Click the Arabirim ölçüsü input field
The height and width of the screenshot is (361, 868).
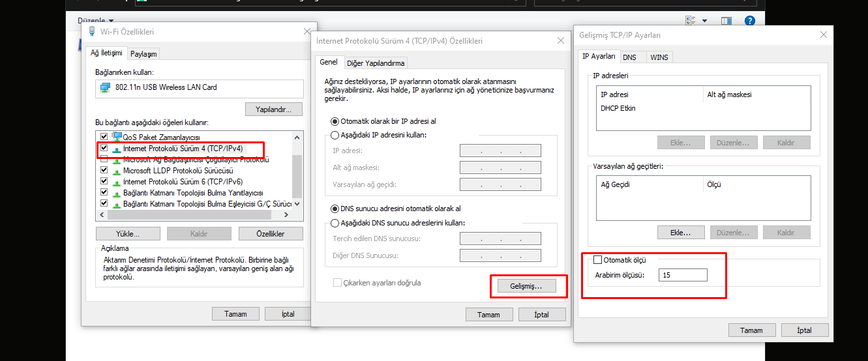682,276
